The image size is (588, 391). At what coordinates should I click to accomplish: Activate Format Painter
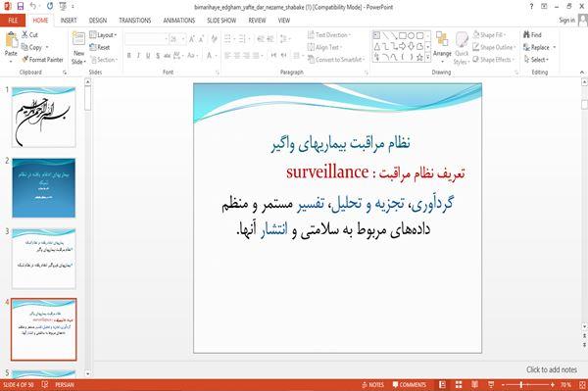click(x=42, y=59)
